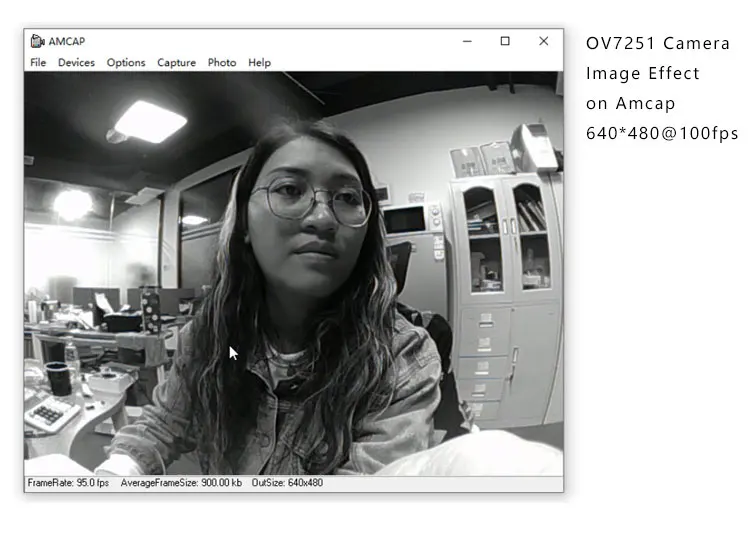
Task: Click the AMCAP camera icon in title bar
Action: point(37,41)
